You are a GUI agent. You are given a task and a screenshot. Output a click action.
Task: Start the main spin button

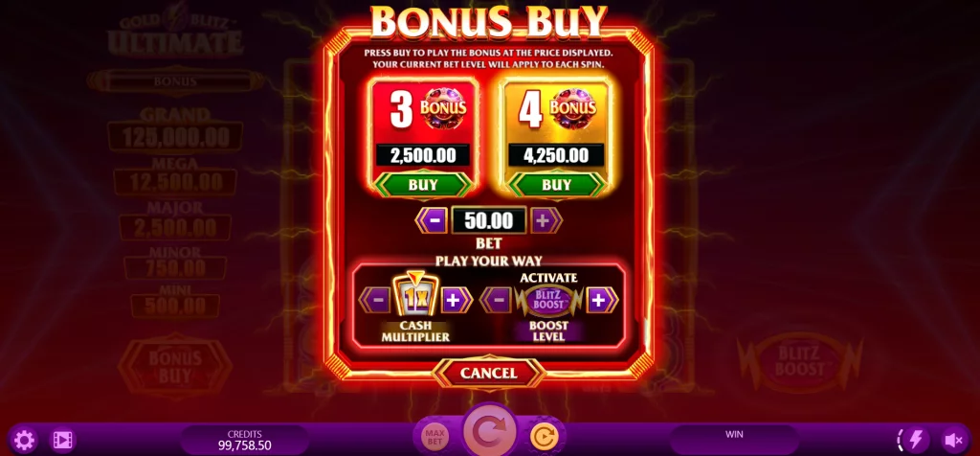[489, 432]
